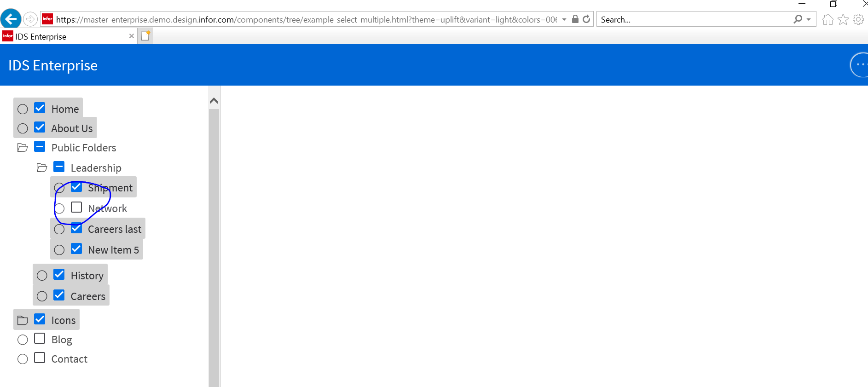Click the circle icon beside Contact

(23, 359)
